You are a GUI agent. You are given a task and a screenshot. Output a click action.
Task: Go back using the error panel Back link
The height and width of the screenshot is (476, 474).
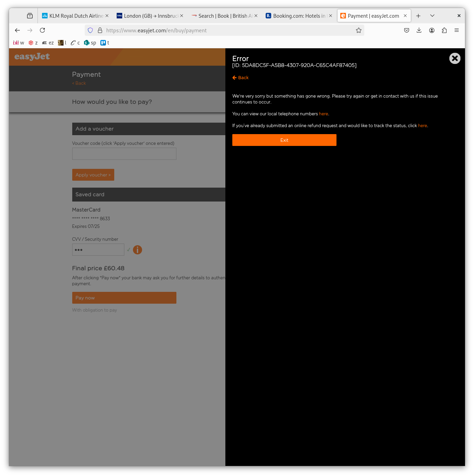pyautogui.click(x=240, y=77)
